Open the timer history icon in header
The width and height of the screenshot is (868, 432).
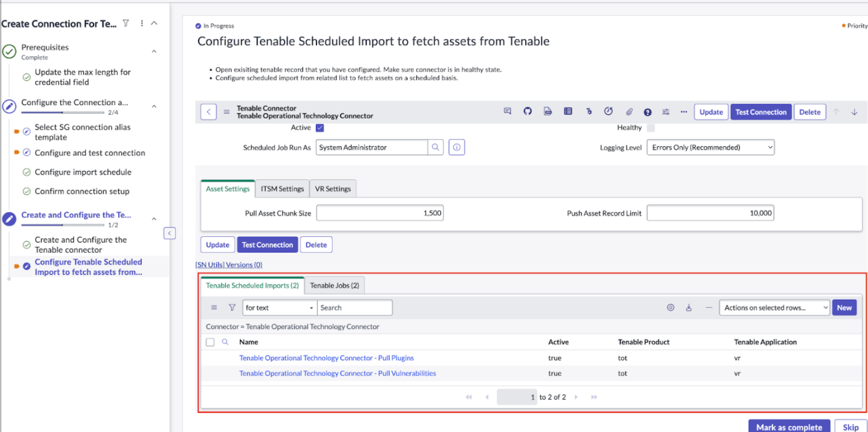pos(609,111)
